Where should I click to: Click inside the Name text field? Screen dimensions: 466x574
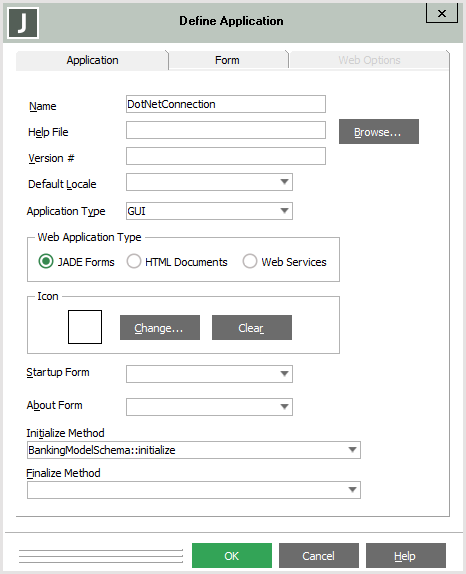[x=226, y=104]
